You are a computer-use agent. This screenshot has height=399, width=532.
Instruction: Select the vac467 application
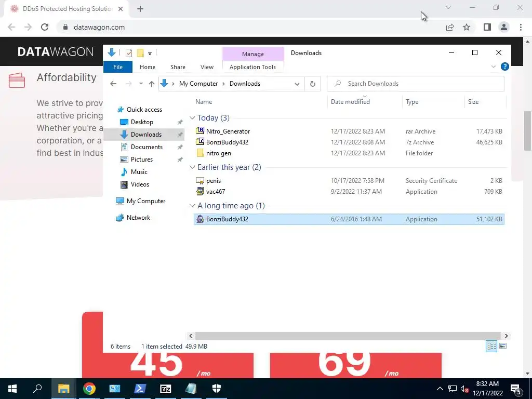[x=349, y=192]
